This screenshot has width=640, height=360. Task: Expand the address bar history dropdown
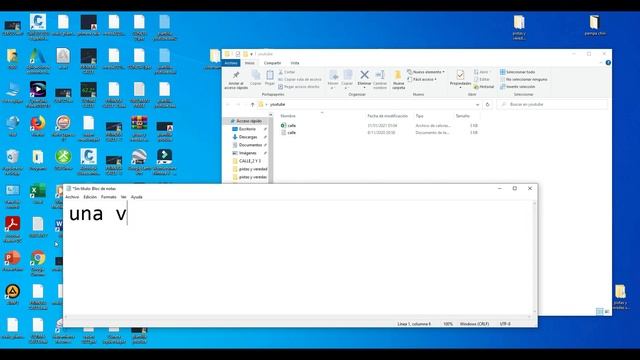[x=477, y=104]
